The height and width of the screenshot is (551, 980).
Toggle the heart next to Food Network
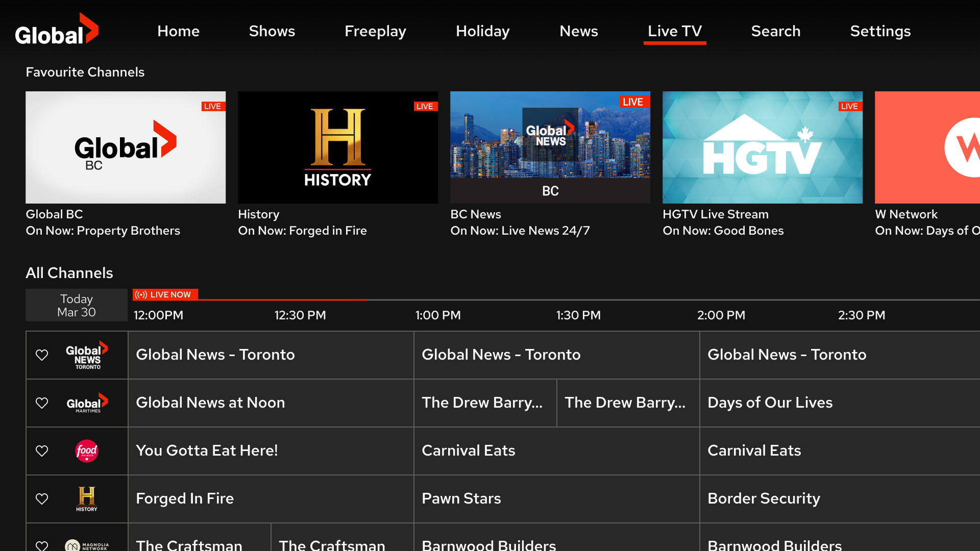(x=42, y=450)
